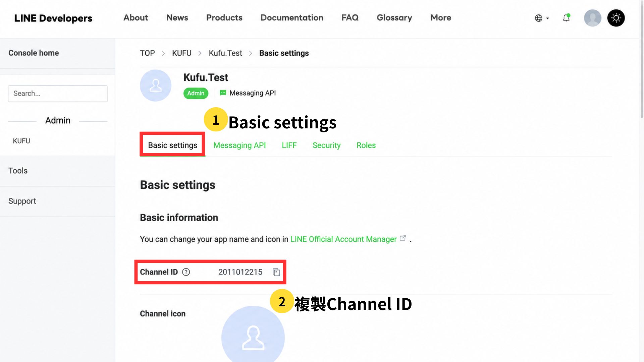Image resolution: width=644 pixels, height=362 pixels.
Task: Open the user account avatar menu
Action: [x=592, y=18]
